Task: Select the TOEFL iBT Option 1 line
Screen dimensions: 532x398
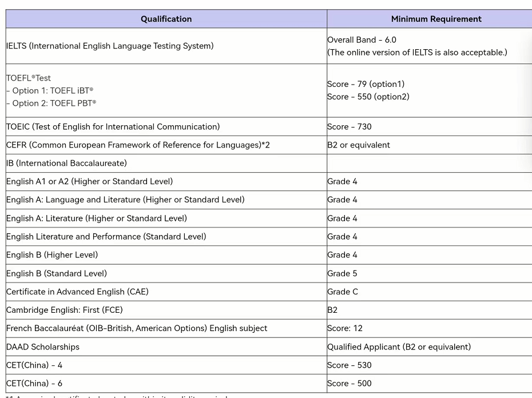Action: tap(50, 90)
